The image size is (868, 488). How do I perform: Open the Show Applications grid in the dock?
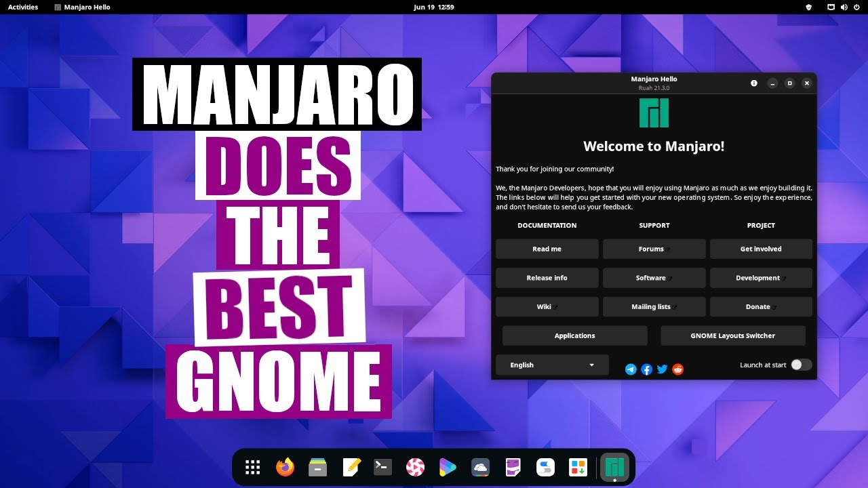point(253,467)
